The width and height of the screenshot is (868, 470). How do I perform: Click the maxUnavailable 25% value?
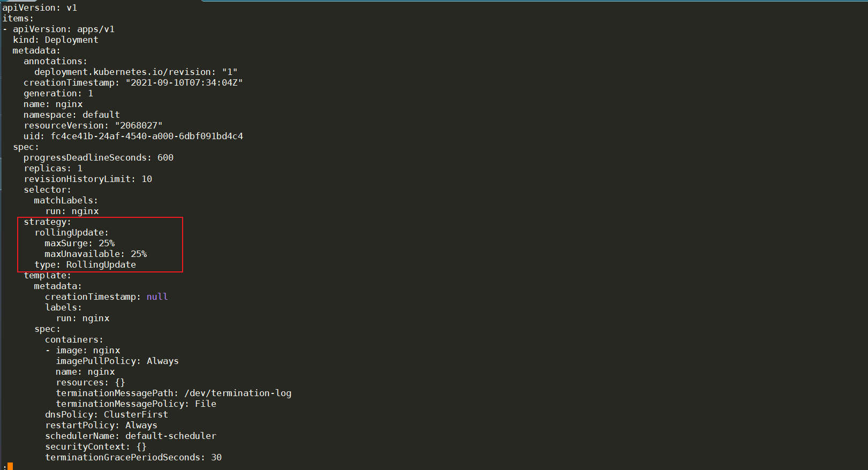[x=139, y=254]
